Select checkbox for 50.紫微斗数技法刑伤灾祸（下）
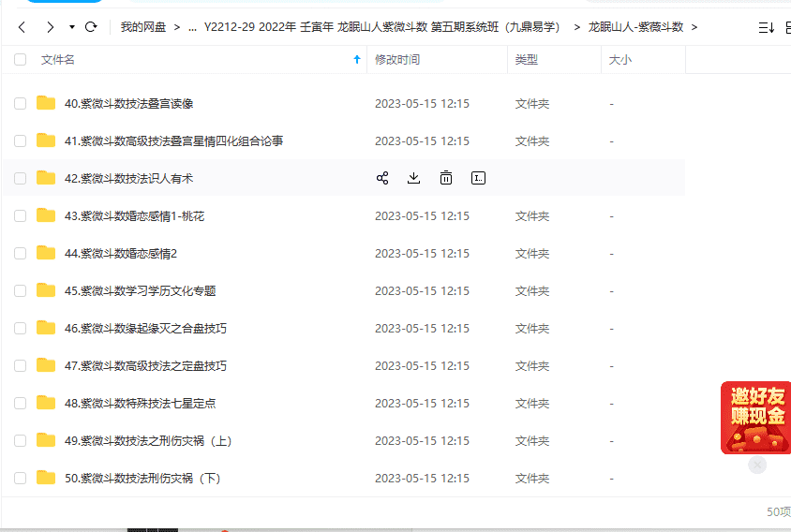The width and height of the screenshot is (791, 532). click(x=21, y=478)
